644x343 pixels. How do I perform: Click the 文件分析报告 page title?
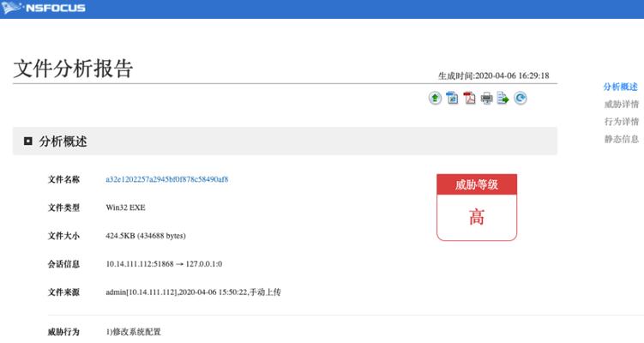coord(73,69)
